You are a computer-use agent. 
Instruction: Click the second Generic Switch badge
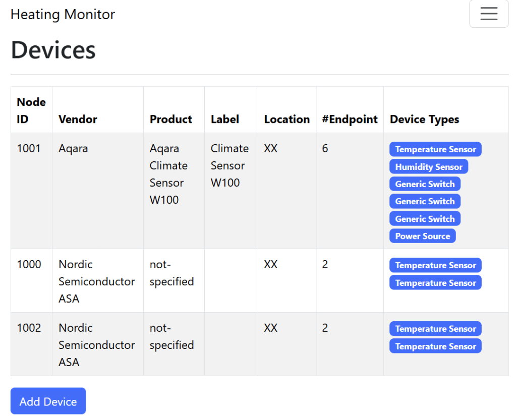point(425,201)
